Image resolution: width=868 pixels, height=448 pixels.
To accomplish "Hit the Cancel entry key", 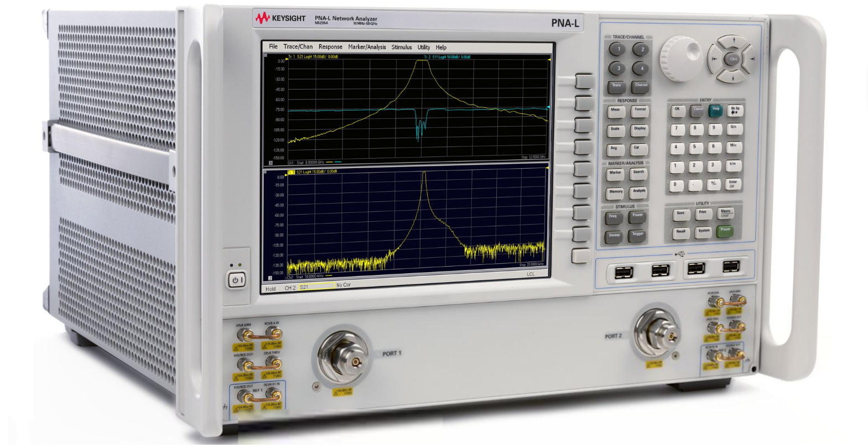I will (x=698, y=110).
